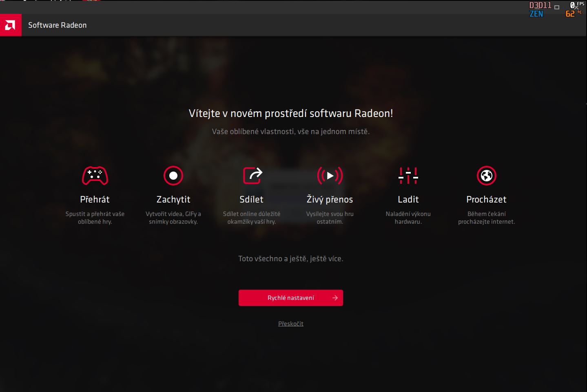Click the Procházet globe icon
Viewport: 587px width, 392px height.
coord(487,176)
